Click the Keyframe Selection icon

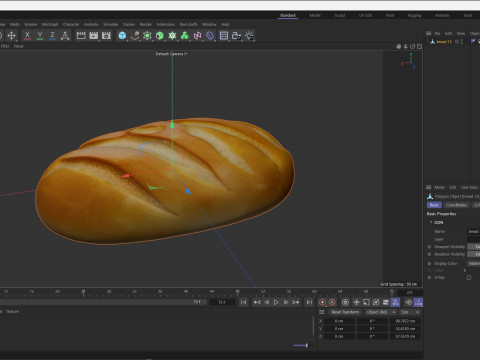tap(345, 302)
